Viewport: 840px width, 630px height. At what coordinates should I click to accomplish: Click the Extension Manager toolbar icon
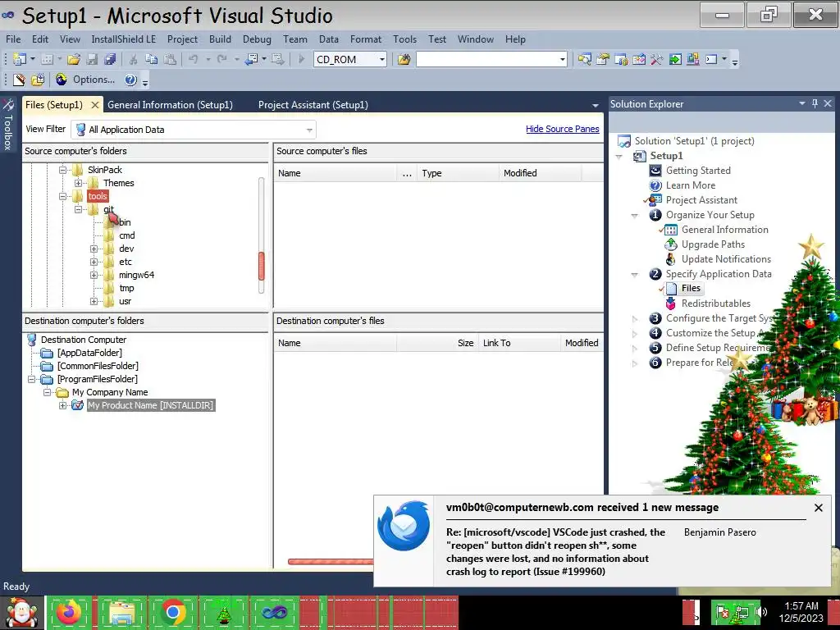click(x=692, y=59)
